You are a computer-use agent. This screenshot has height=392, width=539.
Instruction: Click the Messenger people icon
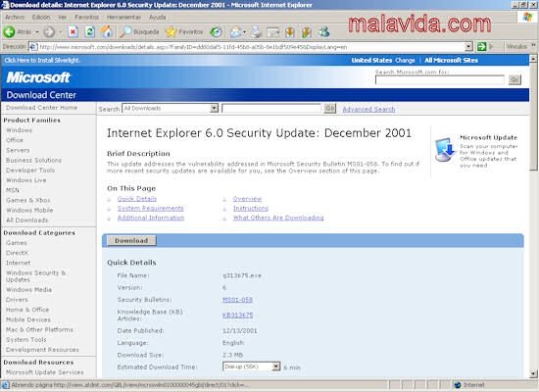pos(323,32)
